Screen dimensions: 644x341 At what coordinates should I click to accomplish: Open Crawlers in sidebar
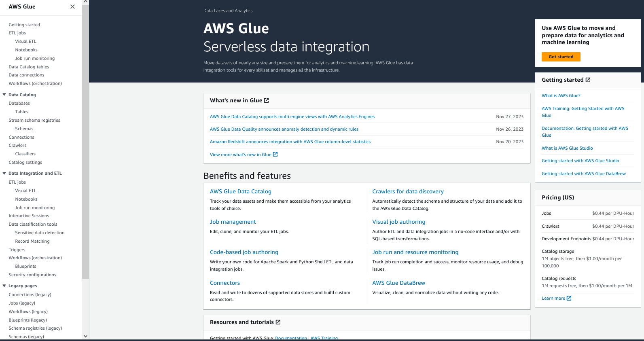coord(17,145)
